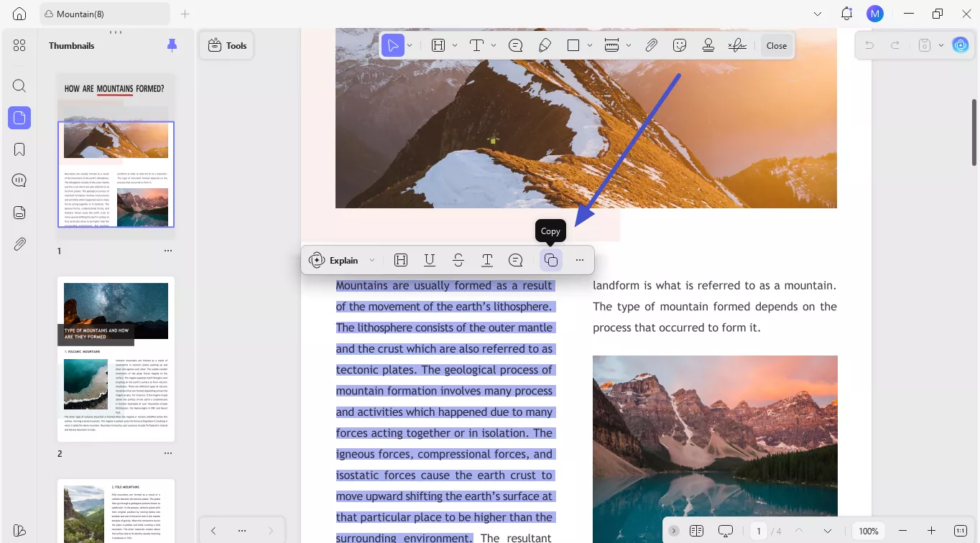Image resolution: width=980 pixels, height=543 pixels.
Task: Open the user account avatar M
Action: pos(874,14)
